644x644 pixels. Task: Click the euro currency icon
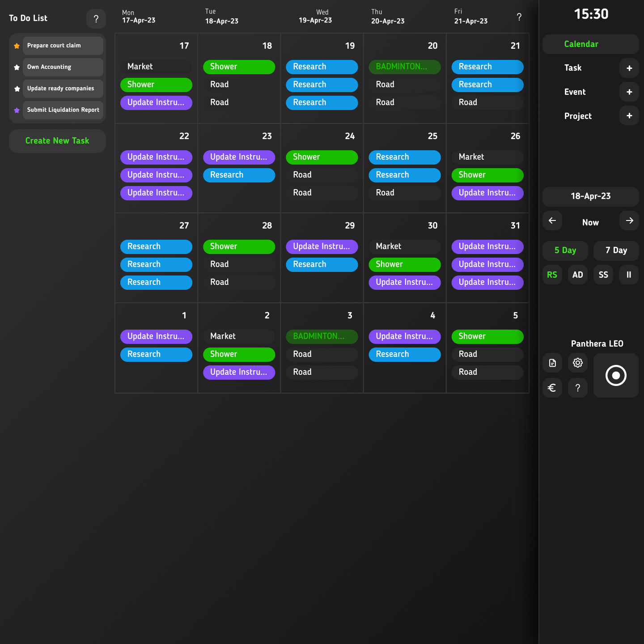pyautogui.click(x=552, y=388)
